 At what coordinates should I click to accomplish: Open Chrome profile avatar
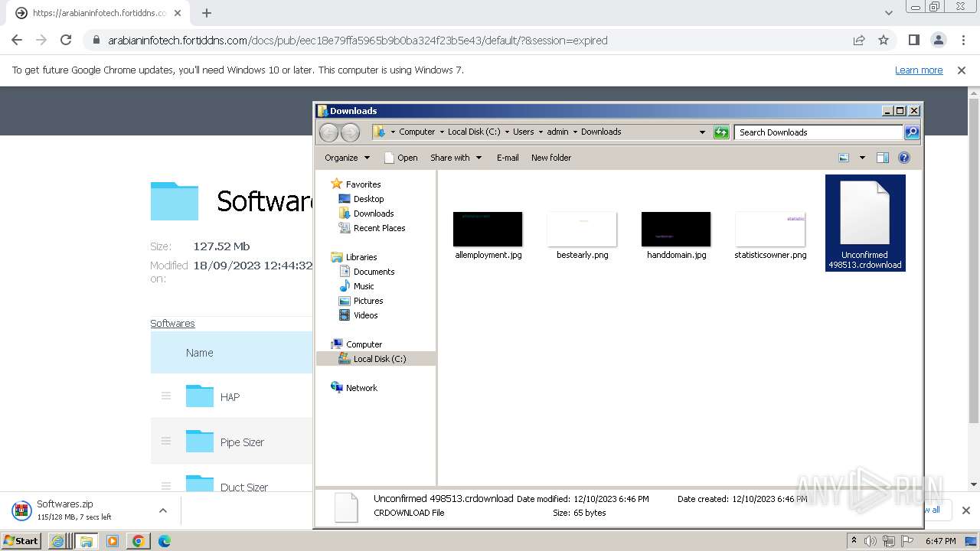tap(939, 40)
